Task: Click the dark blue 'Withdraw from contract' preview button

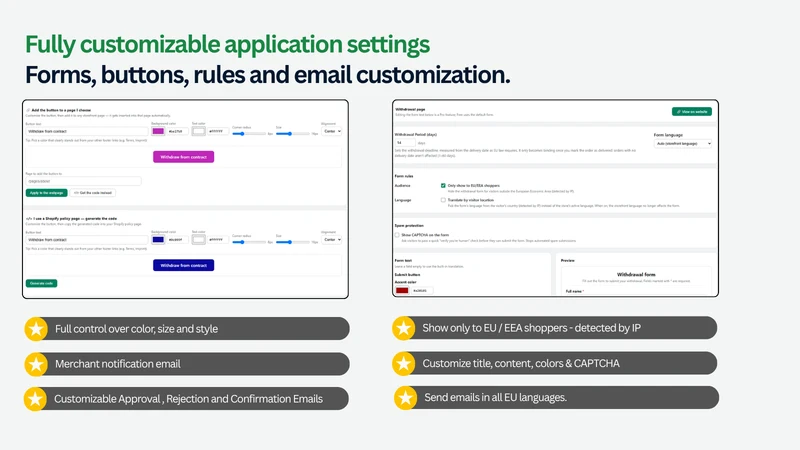Action: [184, 265]
